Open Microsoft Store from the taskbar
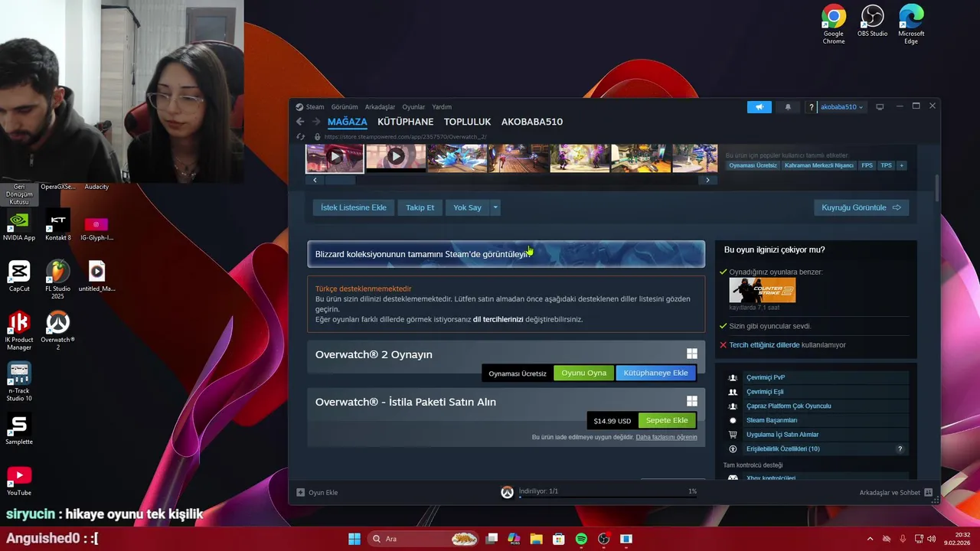Screen dimensions: 980x551 pos(559,539)
